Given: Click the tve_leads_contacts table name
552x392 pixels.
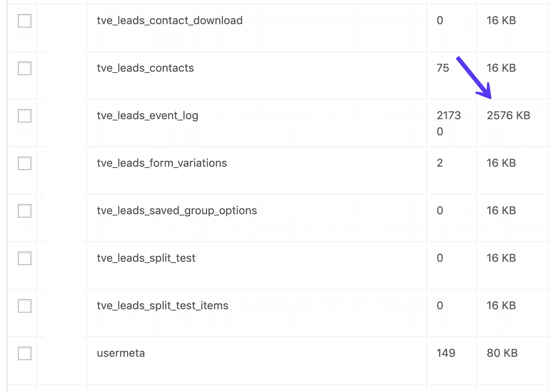Looking at the screenshot, I should pyautogui.click(x=145, y=68).
